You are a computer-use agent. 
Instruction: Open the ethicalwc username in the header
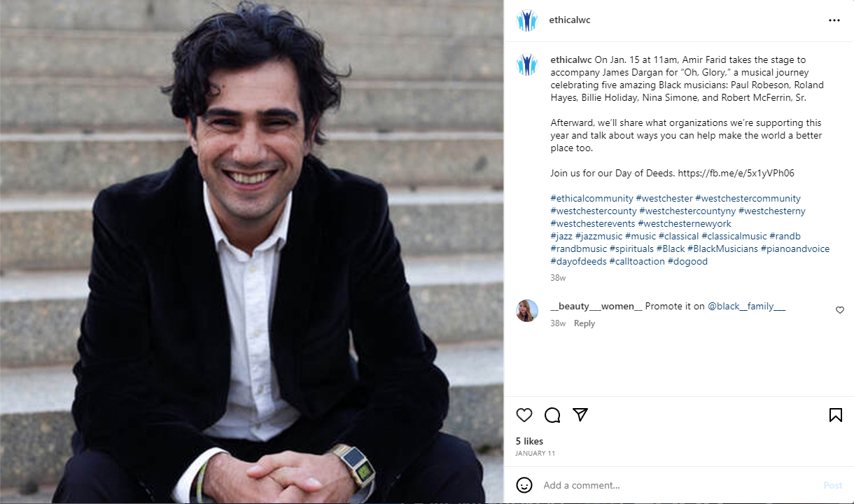coord(569,20)
